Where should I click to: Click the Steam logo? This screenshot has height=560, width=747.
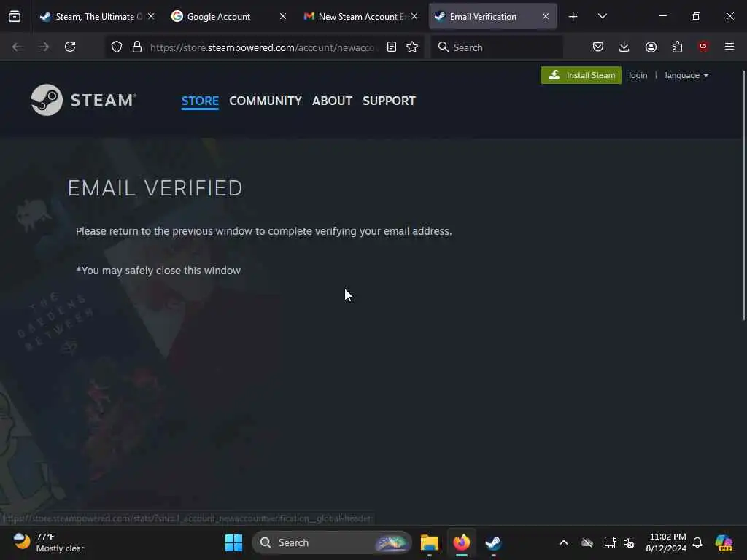point(84,100)
